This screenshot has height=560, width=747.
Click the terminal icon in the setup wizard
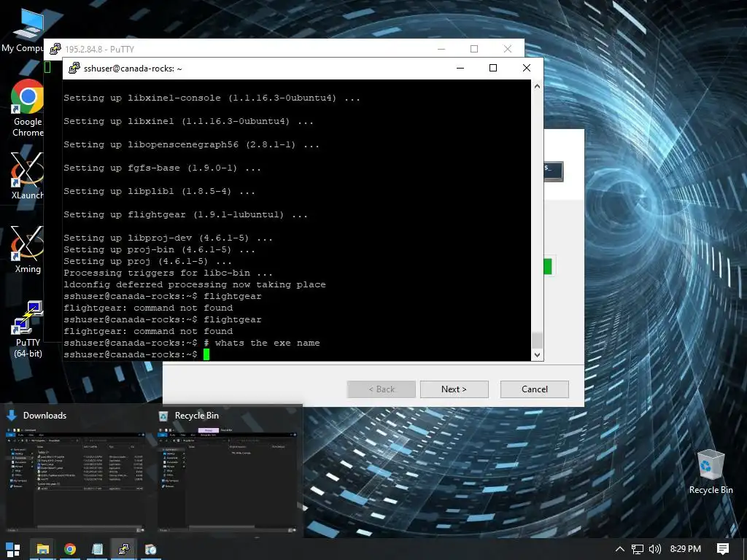point(554,171)
